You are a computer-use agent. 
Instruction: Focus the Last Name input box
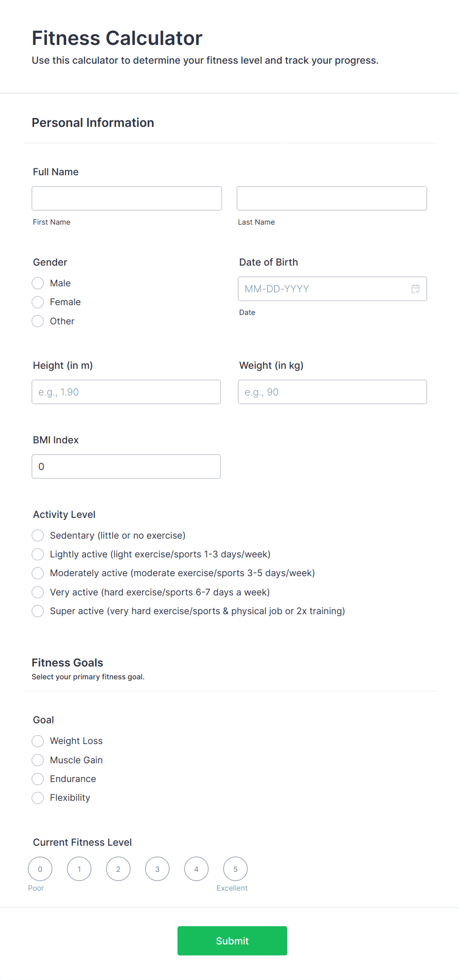coord(332,198)
